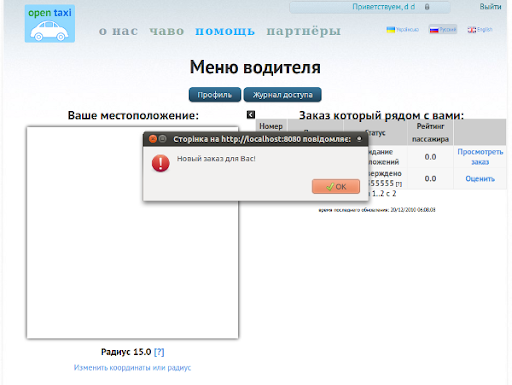Image resolution: width=512 pixels, height=385 pixels.
Task: Open the 'Журнал доступа' button
Action: click(283, 95)
